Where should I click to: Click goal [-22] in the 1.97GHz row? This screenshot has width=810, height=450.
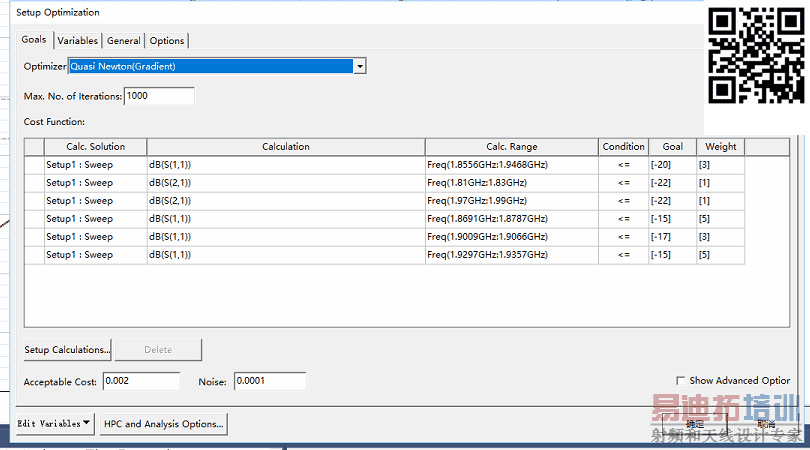point(673,201)
